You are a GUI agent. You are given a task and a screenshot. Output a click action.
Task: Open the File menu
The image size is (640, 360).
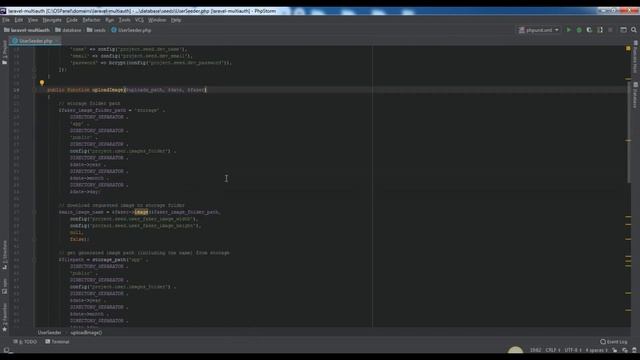pyautogui.click(x=6, y=20)
